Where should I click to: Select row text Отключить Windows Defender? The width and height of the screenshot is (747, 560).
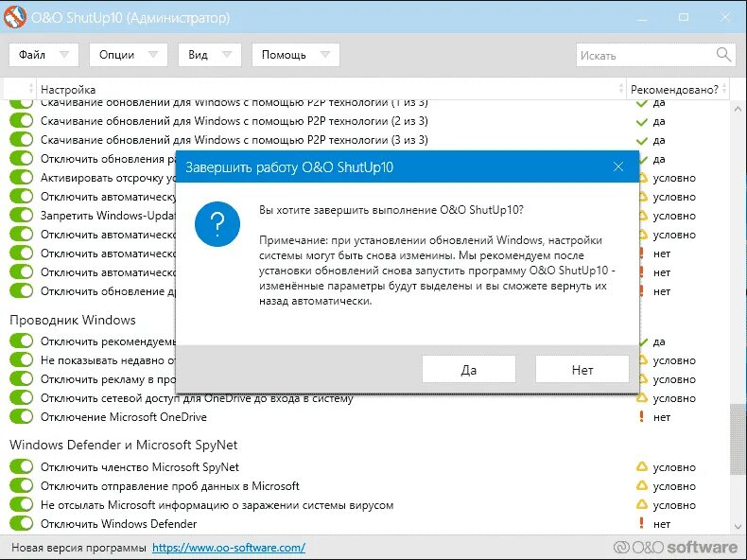coord(118,524)
